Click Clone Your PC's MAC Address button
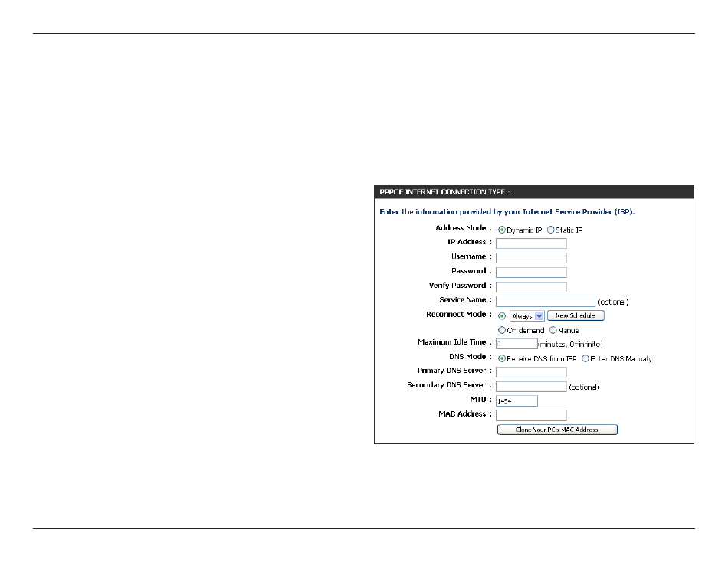728x562 pixels. pos(557,430)
